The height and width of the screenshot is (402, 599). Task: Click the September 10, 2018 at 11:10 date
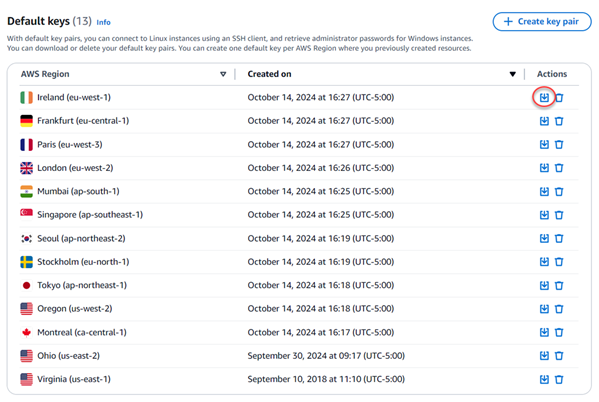[x=326, y=379]
